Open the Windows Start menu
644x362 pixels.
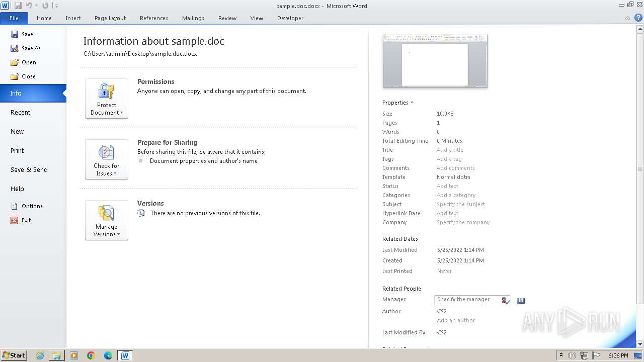pyautogui.click(x=14, y=355)
